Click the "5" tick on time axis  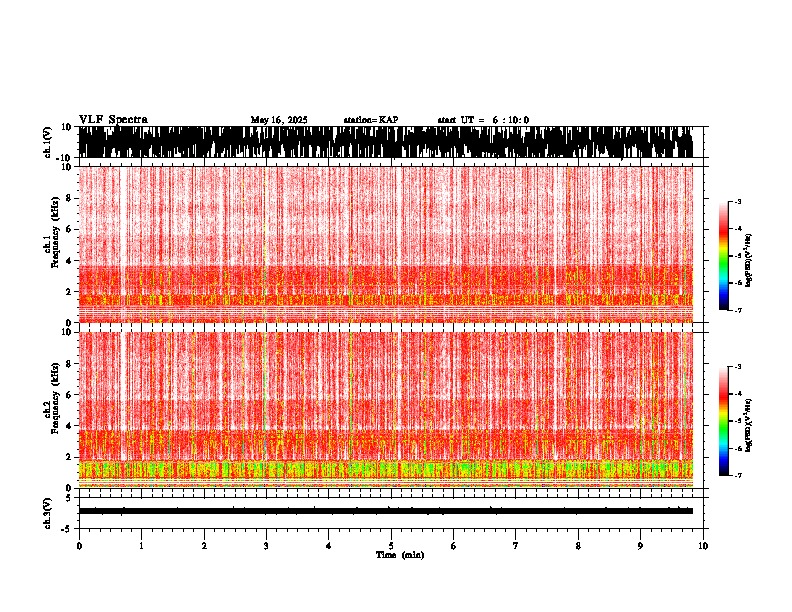(x=391, y=546)
